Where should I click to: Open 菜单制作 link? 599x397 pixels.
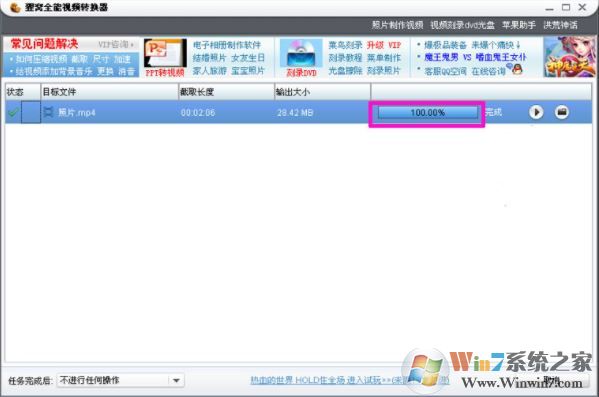tap(384, 58)
